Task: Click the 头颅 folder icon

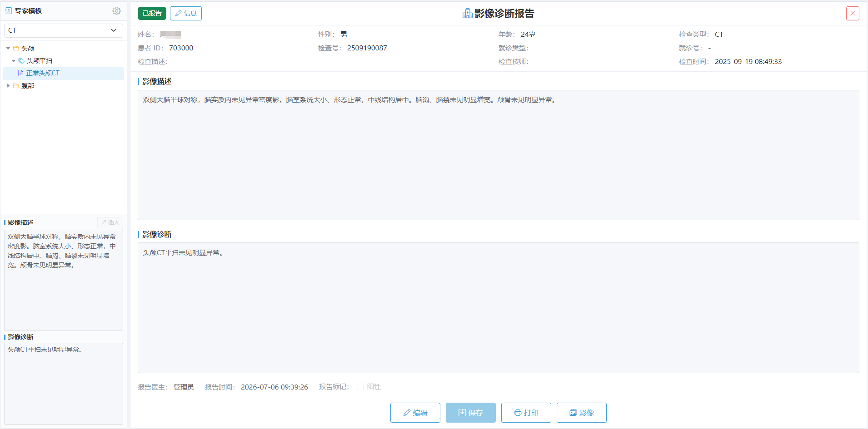Action: (x=16, y=48)
